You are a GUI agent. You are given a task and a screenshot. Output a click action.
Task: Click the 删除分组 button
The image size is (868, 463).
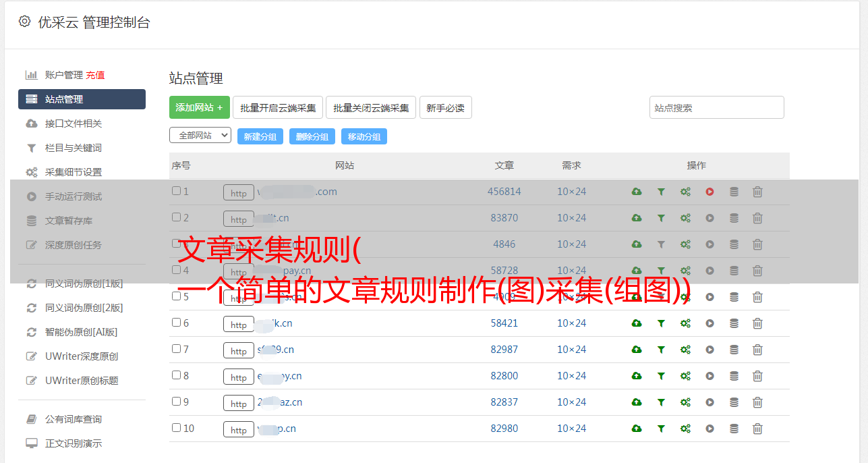pos(312,136)
